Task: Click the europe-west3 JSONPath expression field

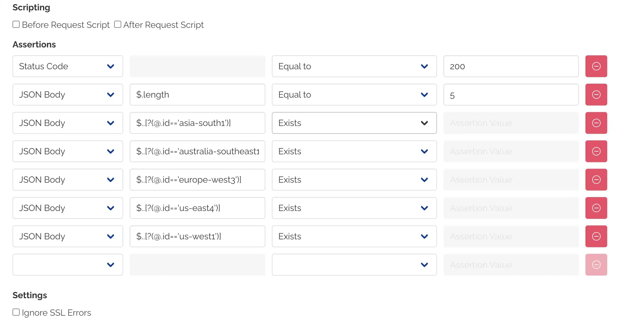Action: pos(197,180)
